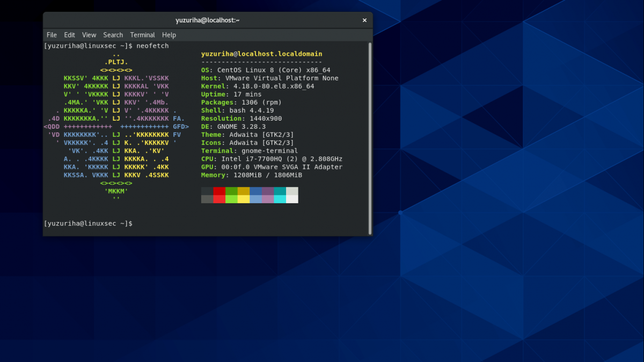Open the Edit menu

pyautogui.click(x=69, y=35)
